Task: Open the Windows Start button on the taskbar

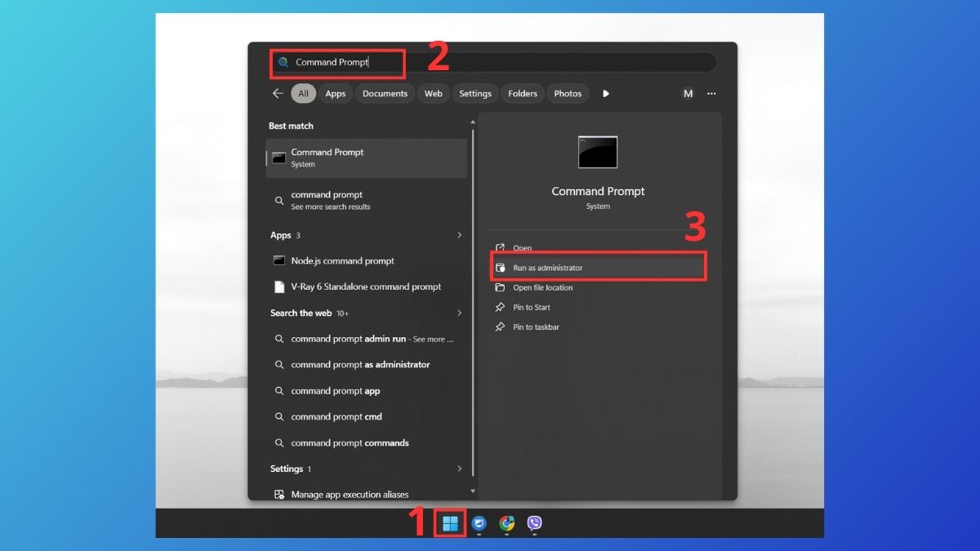Action: (450, 523)
